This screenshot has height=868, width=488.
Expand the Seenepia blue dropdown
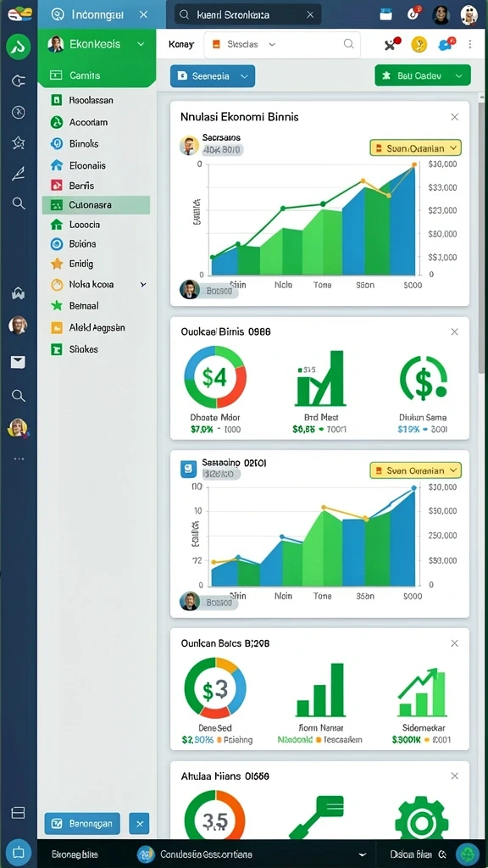pos(213,76)
